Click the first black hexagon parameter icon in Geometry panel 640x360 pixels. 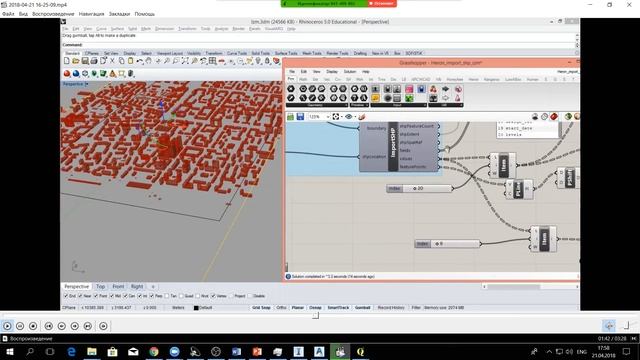click(291, 89)
